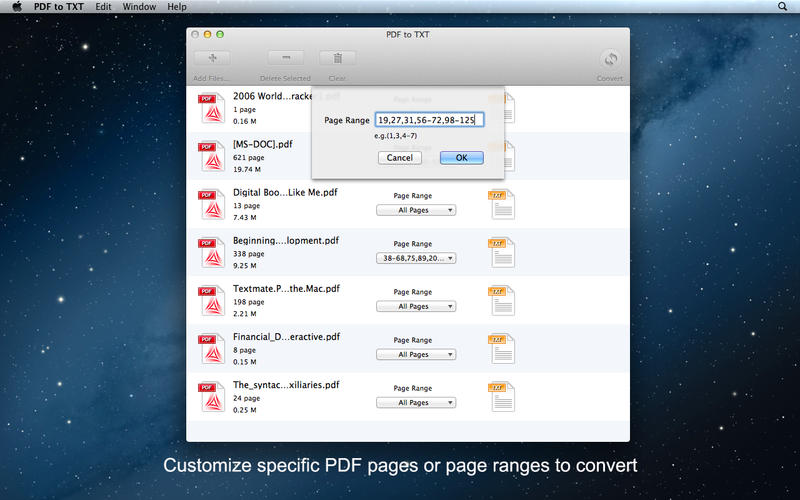Select the PDF icon for Financial_D...eractive.pdf

pos(211,349)
